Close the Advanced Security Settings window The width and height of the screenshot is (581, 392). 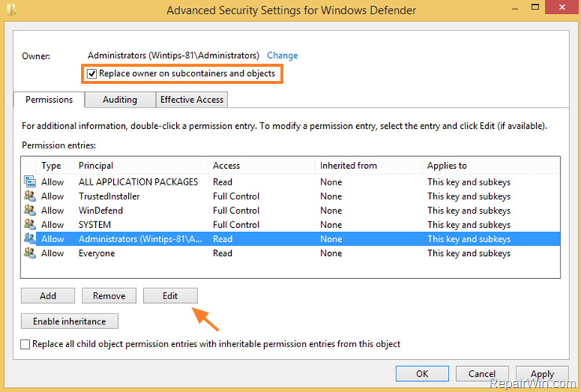[x=561, y=7]
